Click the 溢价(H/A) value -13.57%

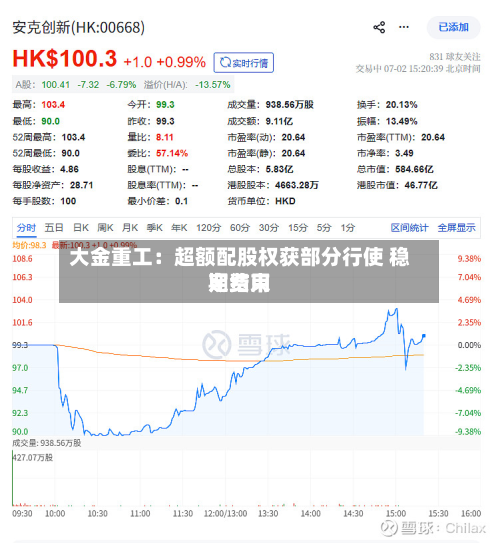pos(213,85)
